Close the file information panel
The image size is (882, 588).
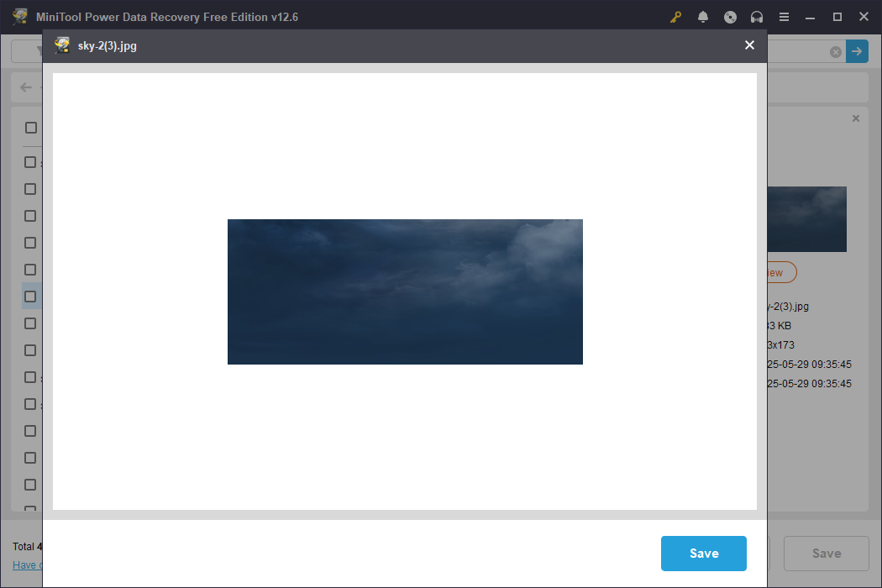(x=855, y=118)
